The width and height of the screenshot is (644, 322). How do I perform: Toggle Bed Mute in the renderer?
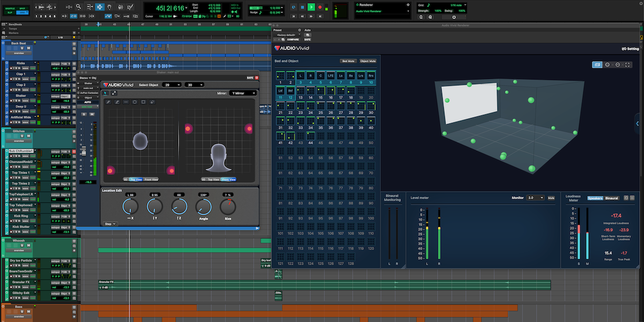[348, 61]
